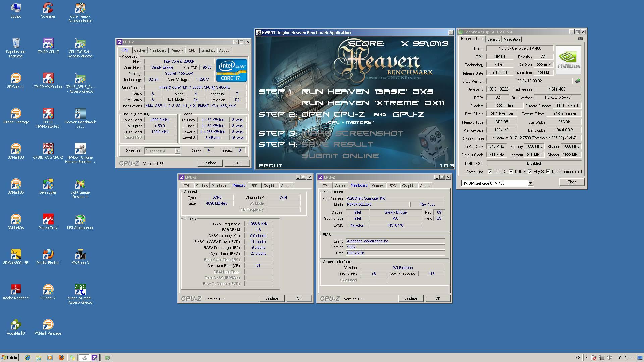Open Light Image Resizer 4 icon
The image size is (644, 362).
[x=80, y=188]
